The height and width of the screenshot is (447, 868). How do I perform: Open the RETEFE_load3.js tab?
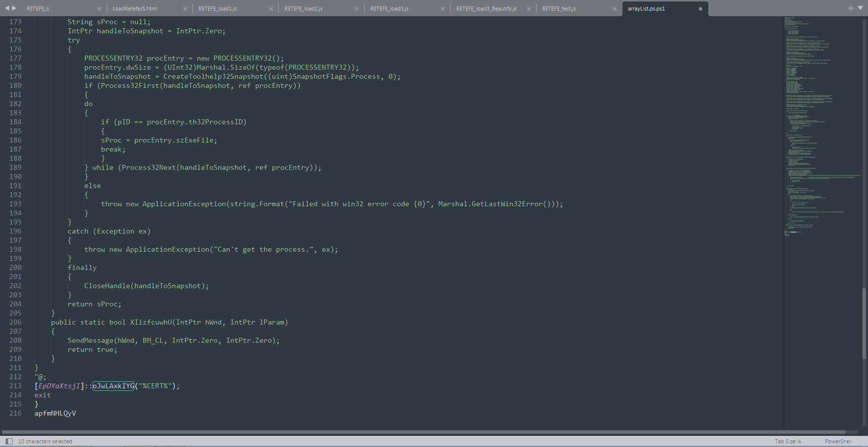[390, 9]
